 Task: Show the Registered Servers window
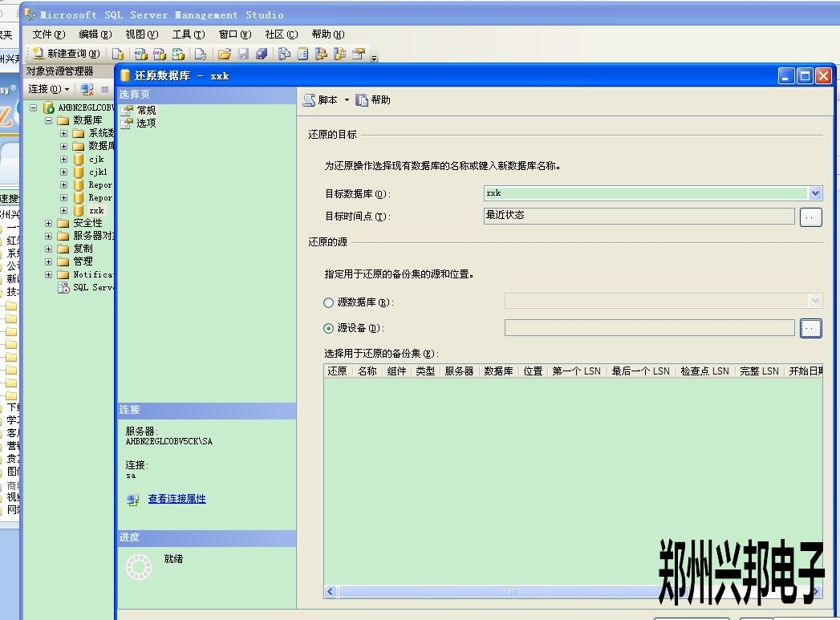click(285, 54)
